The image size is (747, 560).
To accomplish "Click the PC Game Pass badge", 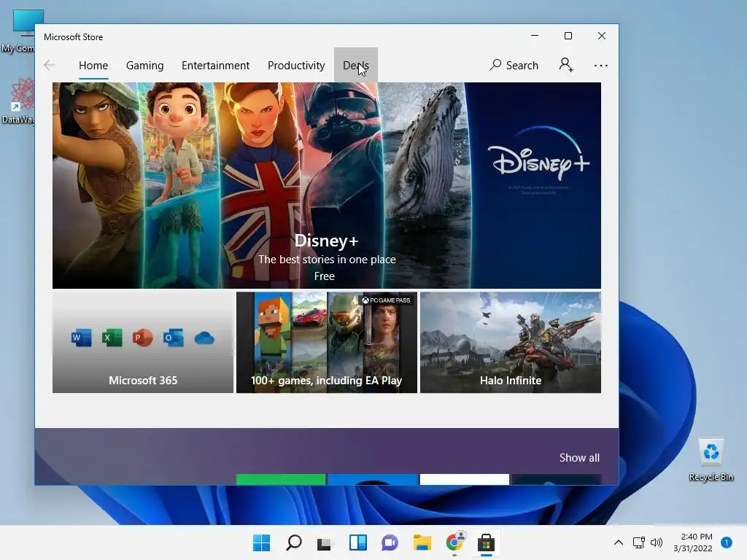I will click(x=386, y=300).
